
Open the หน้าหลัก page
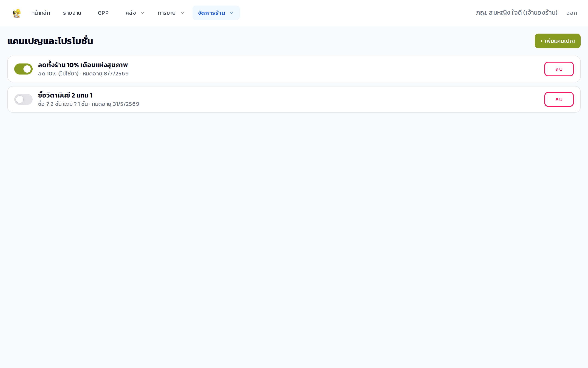tap(41, 13)
